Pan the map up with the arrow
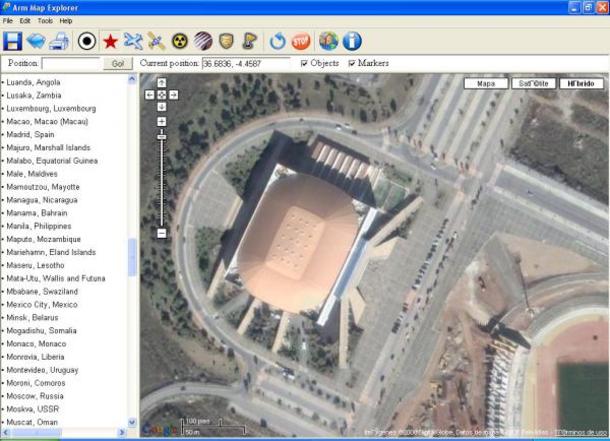Image resolution: width=610 pixels, height=441 pixels. (x=161, y=82)
